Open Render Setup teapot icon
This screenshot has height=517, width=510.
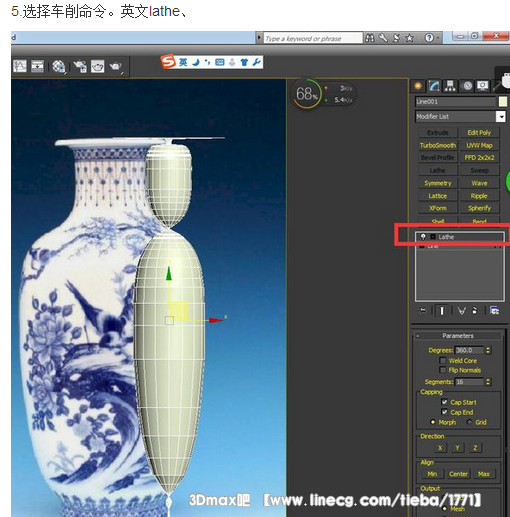(80, 66)
